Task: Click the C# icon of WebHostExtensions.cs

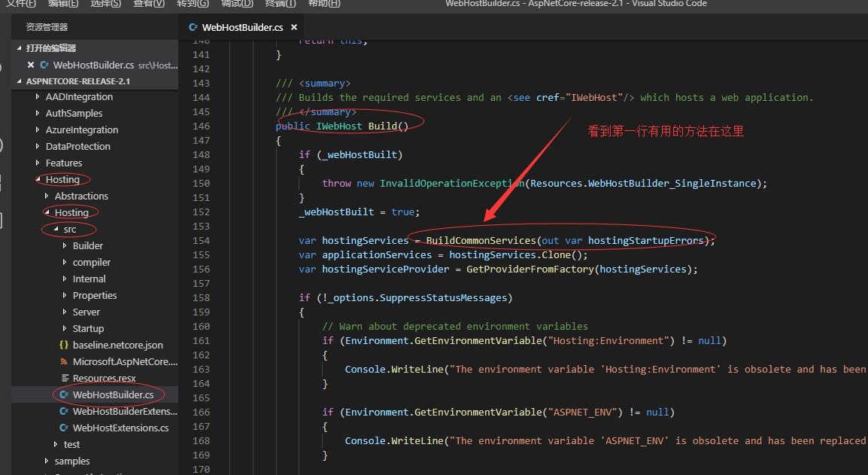Action: click(64, 428)
